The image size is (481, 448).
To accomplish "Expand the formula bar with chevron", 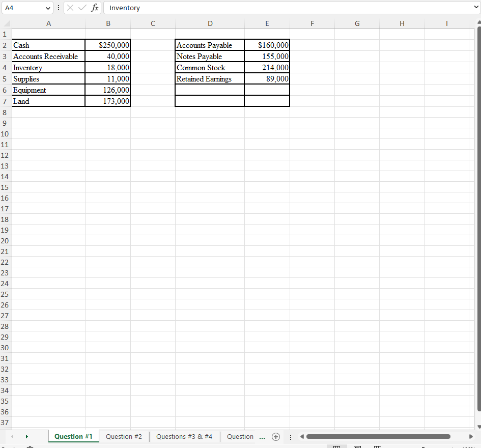I will (x=476, y=7).
